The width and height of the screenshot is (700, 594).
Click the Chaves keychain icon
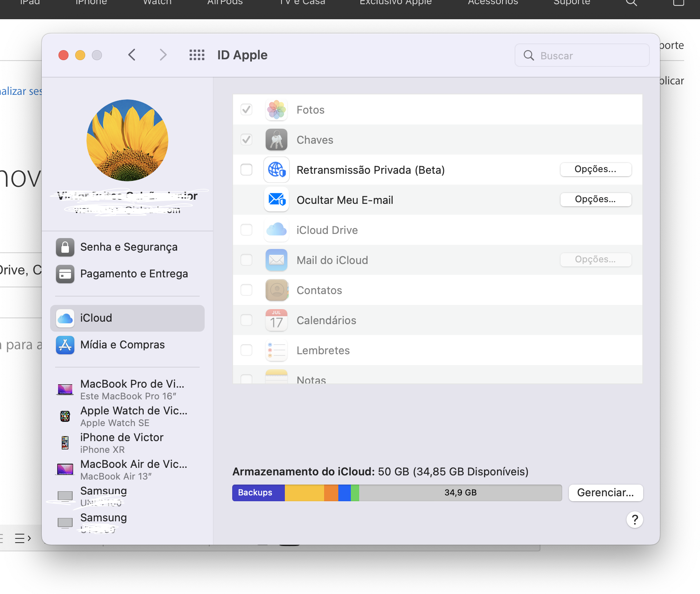[x=276, y=140]
